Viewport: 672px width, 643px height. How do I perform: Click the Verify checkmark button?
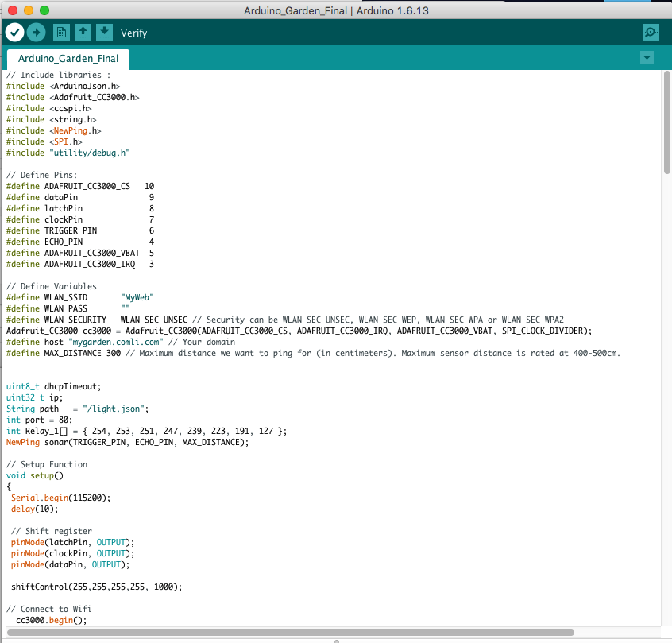14,32
